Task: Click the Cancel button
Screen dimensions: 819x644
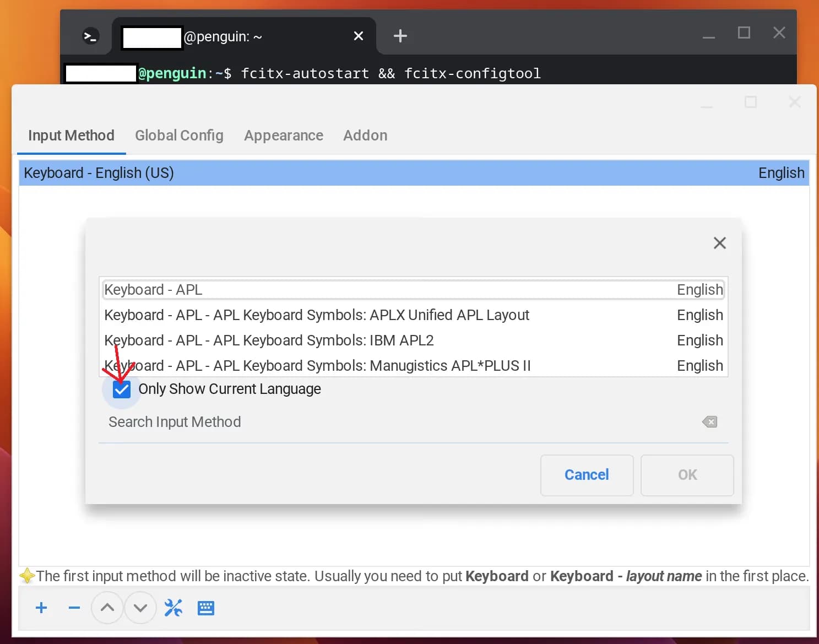Action: click(x=587, y=475)
